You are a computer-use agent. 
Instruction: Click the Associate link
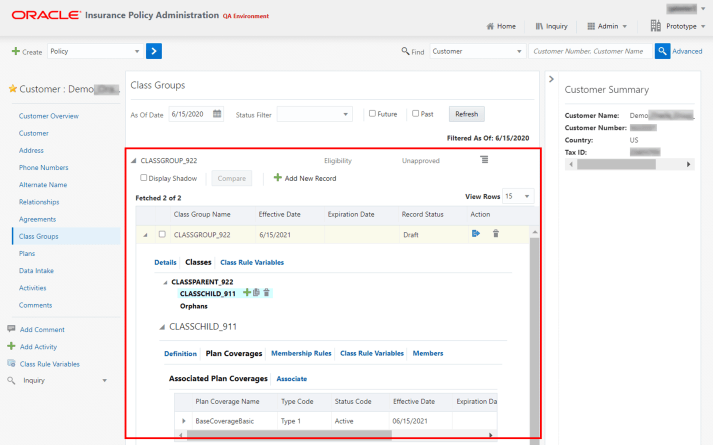coord(291,379)
